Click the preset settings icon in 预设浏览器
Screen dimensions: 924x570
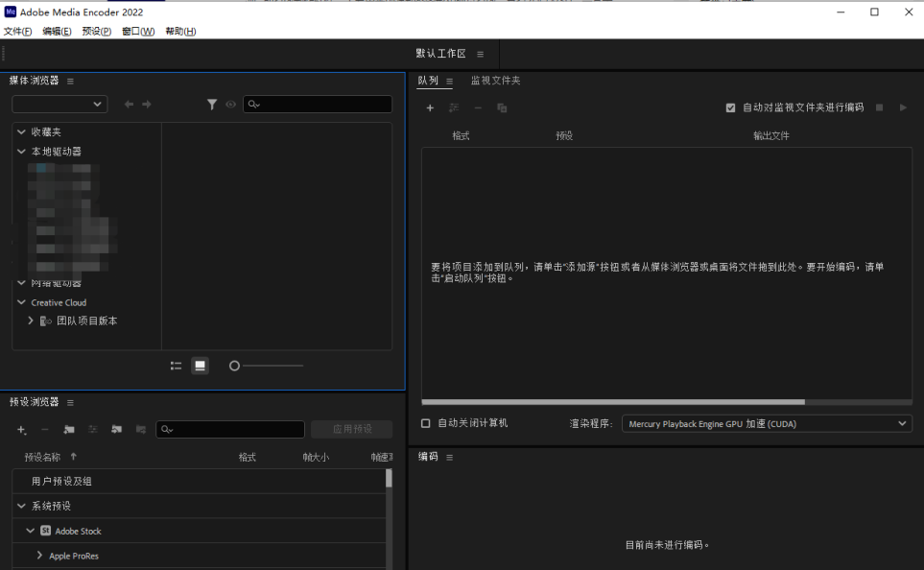[92, 430]
